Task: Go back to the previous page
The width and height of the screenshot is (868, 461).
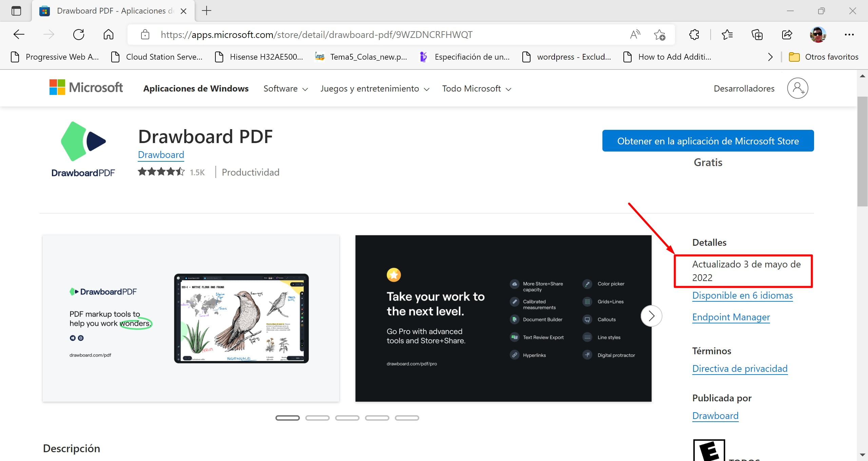Action: click(x=19, y=34)
